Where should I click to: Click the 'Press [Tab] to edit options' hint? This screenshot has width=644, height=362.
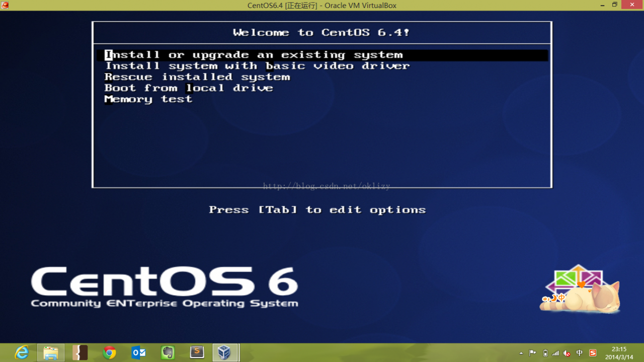(x=317, y=210)
